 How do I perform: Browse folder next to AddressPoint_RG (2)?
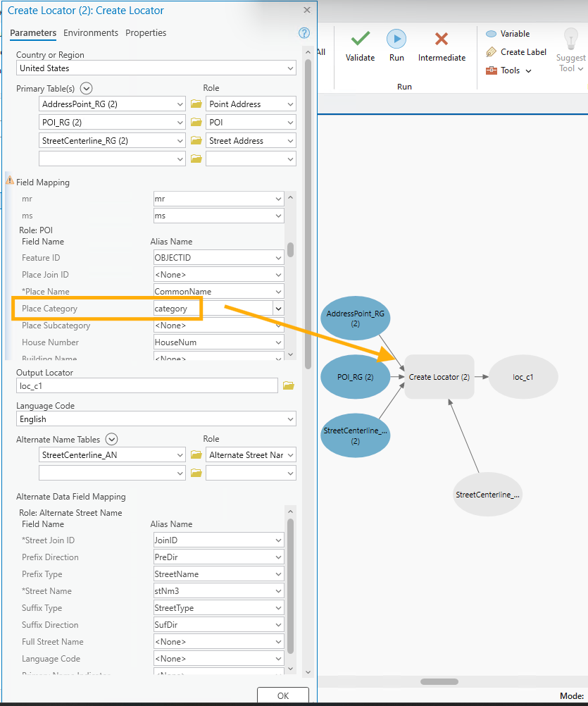pos(196,104)
